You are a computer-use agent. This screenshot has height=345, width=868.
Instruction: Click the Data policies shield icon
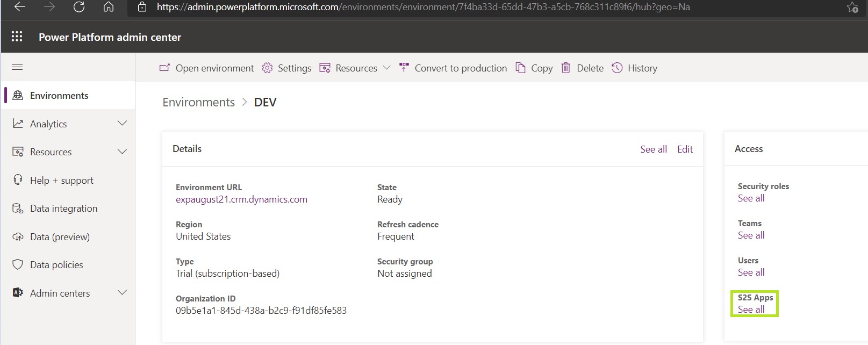point(18,264)
